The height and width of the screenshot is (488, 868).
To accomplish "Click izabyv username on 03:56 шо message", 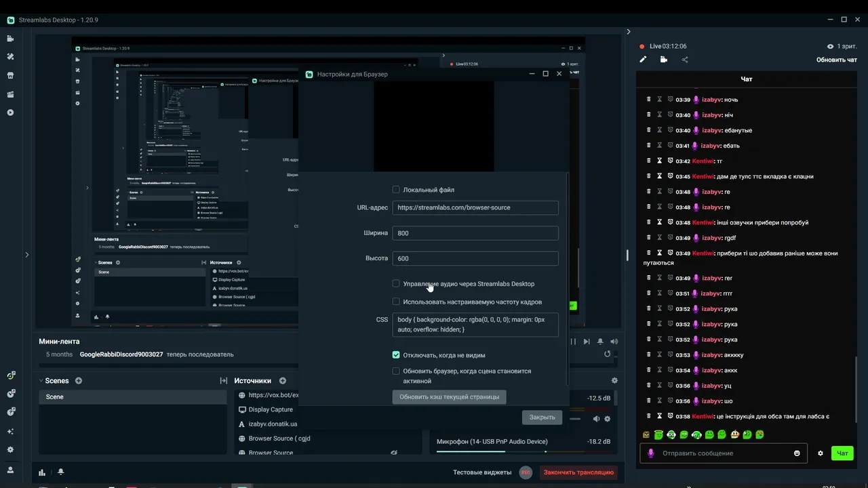I will coord(711,401).
